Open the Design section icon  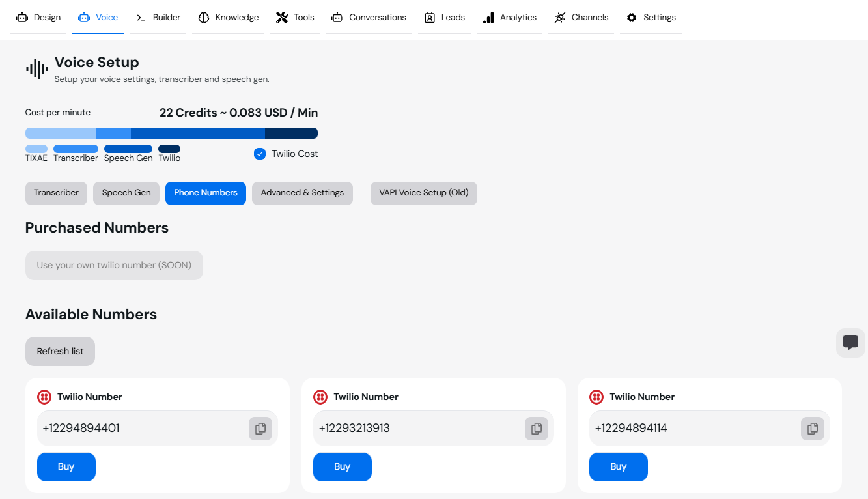(x=21, y=17)
